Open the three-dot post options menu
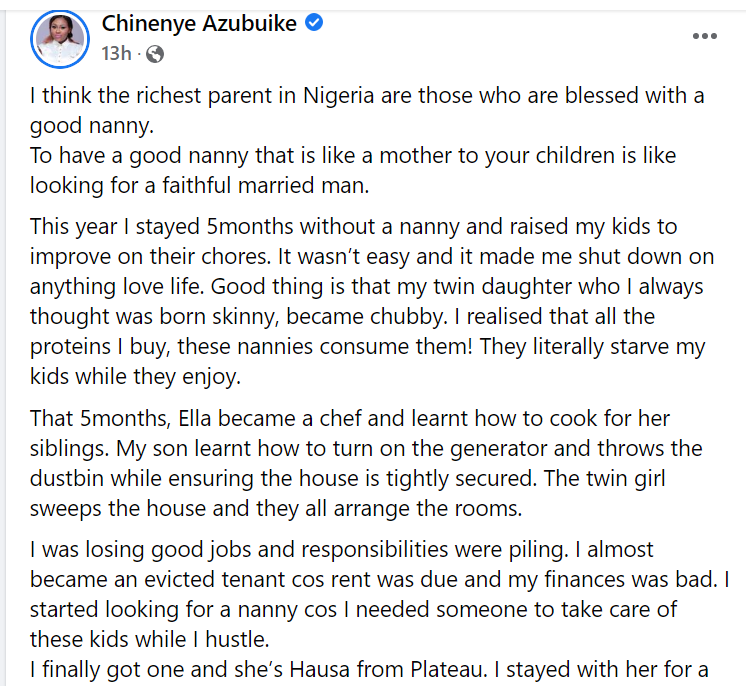Screen dimensions: 746x686 pyautogui.click(x=705, y=36)
